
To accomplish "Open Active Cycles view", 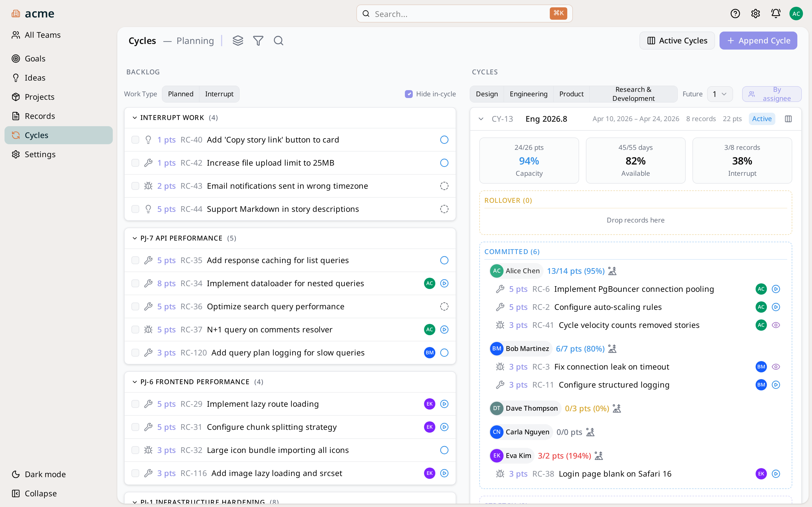I will click(677, 41).
